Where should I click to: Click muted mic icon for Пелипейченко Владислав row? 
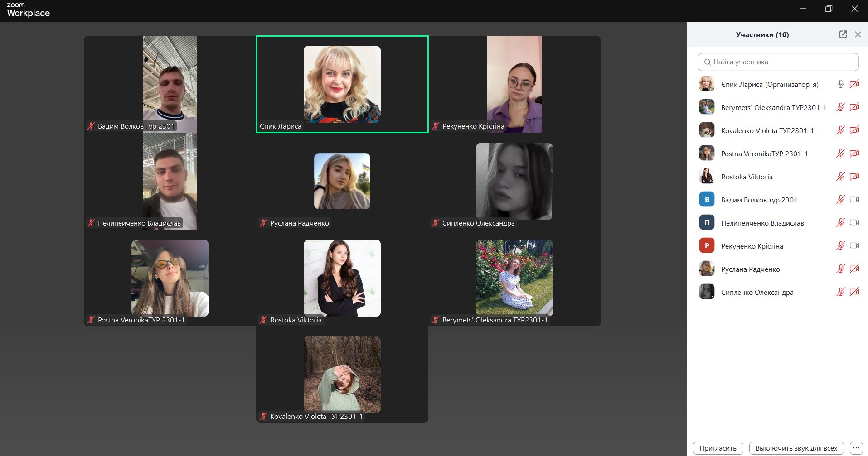(x=840, y=223)
